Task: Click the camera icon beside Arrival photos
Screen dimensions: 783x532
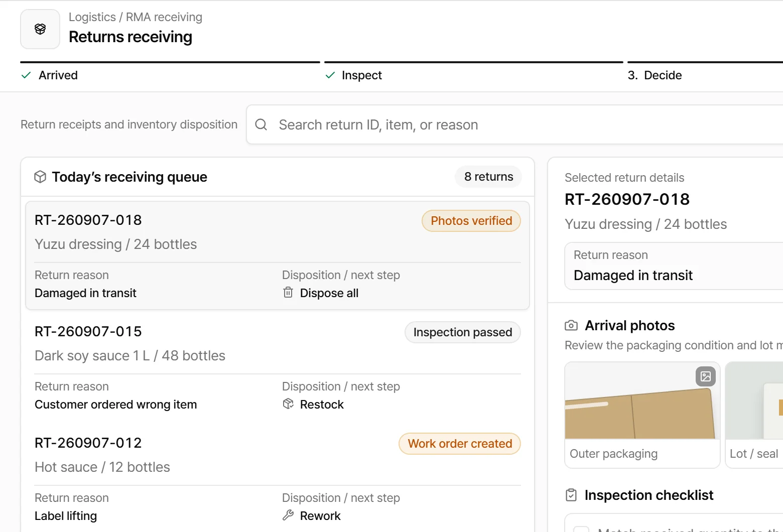Action: tap(571, 325)
